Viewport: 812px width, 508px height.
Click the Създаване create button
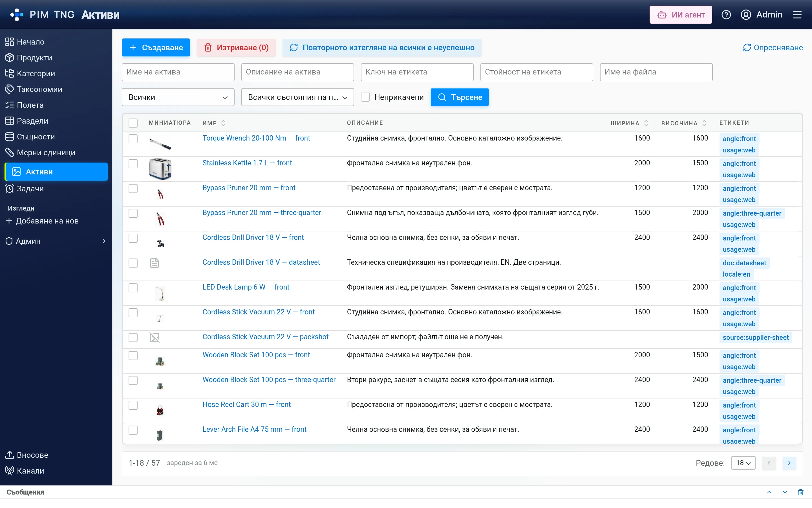tap(156, 48)
